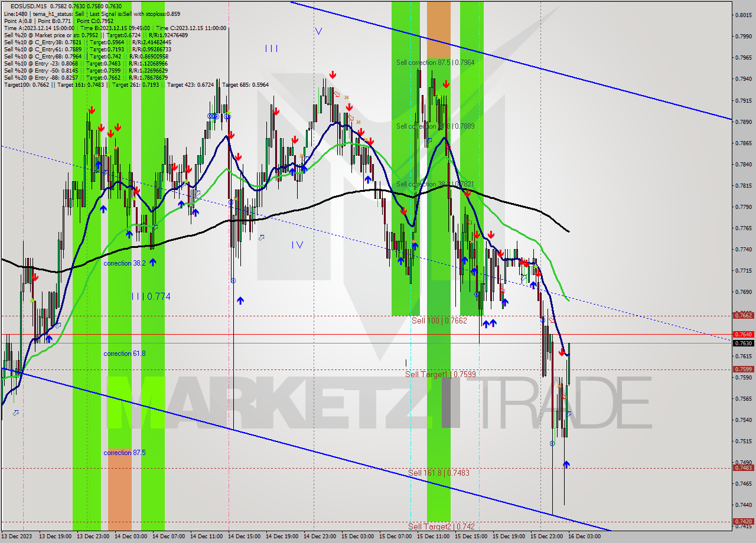Select the 'Sell %10 @ C_Entry88' line

[x=87, y=56]
